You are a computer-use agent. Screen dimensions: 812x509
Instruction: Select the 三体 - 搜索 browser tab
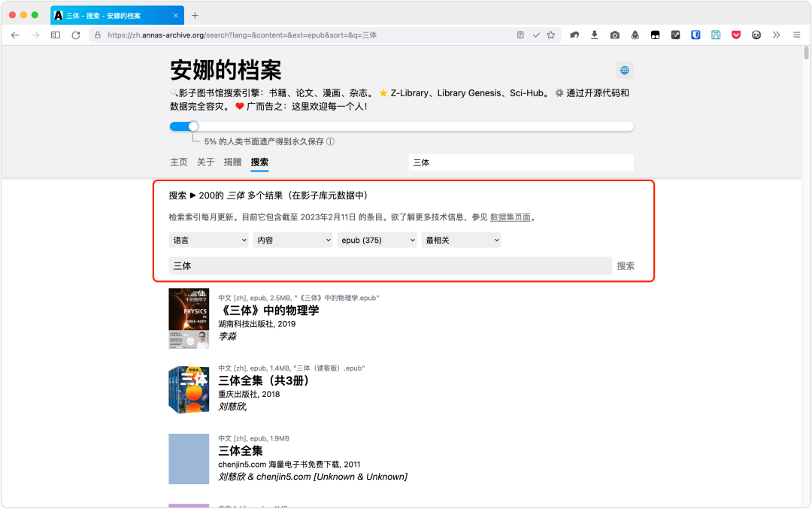click(x=117, y=16)
